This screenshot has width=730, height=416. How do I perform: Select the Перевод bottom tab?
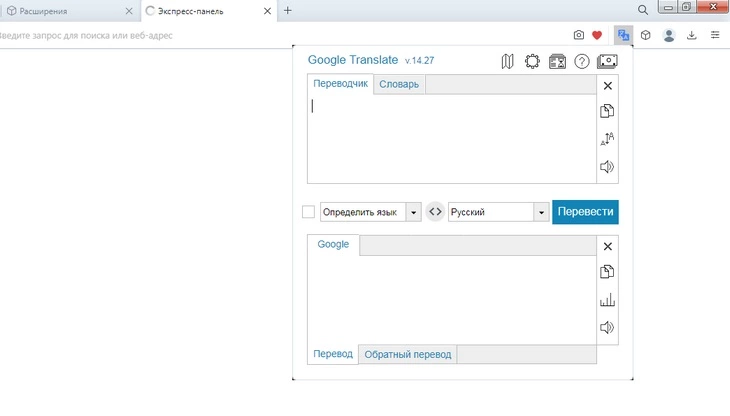tap(333, 354)
